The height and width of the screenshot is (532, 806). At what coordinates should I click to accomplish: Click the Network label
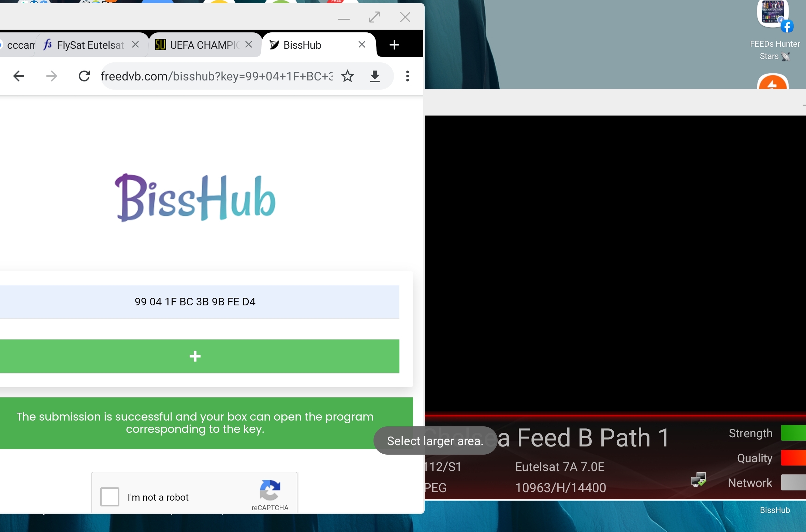tap(750, 483)
